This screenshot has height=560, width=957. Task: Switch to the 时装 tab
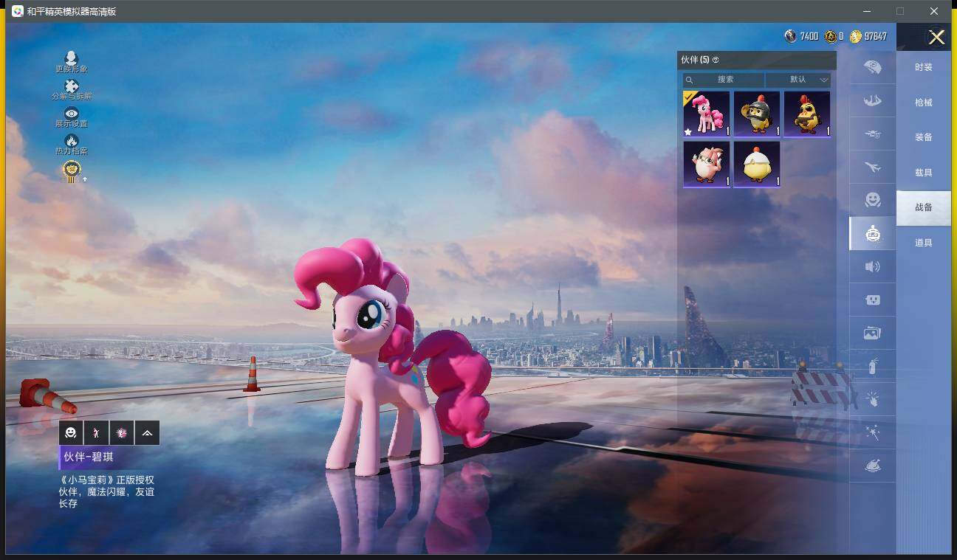(x=924, y=67)
